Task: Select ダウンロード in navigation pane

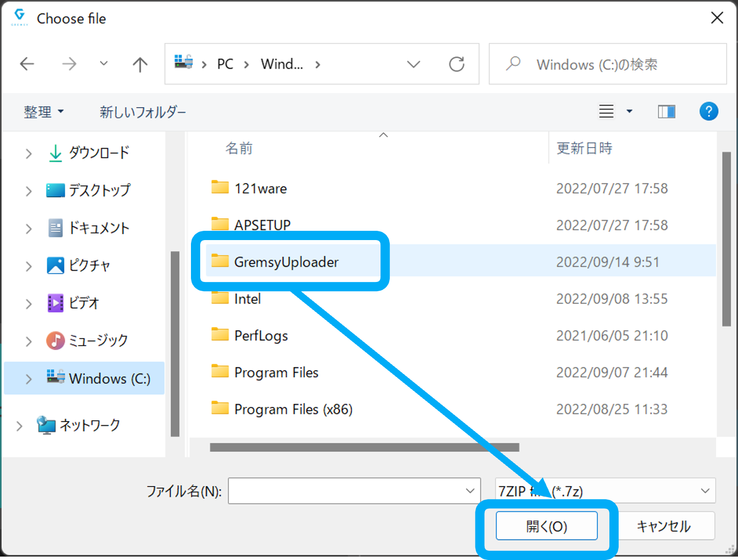Action: pos(89,152)
